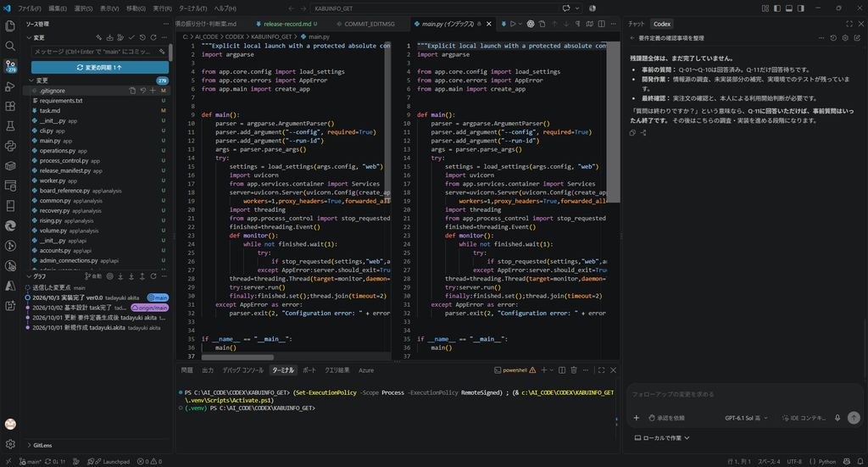
Task: Click notifications bell in status bar
Action: (x=860, y=461)
